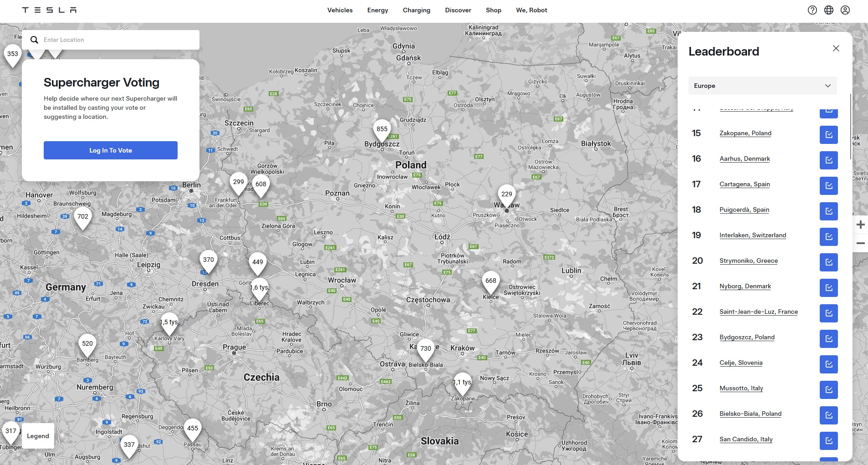Click the Leaderboard list scrollbar

pyautogui.click(x=850, y=127)
